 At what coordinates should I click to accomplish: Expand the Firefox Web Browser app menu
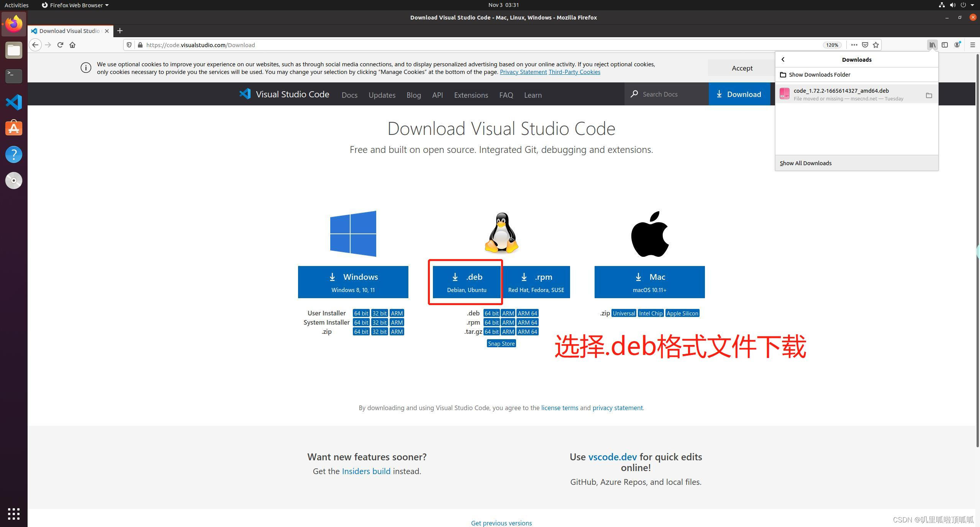[75, 5]
